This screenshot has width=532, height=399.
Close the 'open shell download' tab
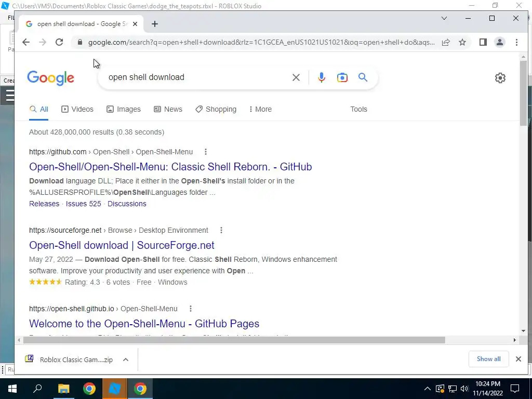[x=135, y=24]
